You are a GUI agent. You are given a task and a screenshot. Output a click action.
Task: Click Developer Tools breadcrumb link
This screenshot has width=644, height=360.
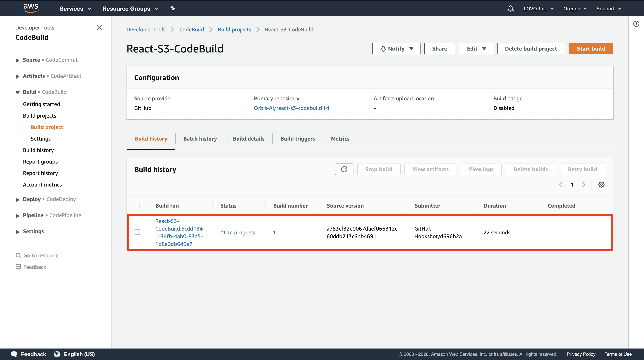(x=146, y=29)
